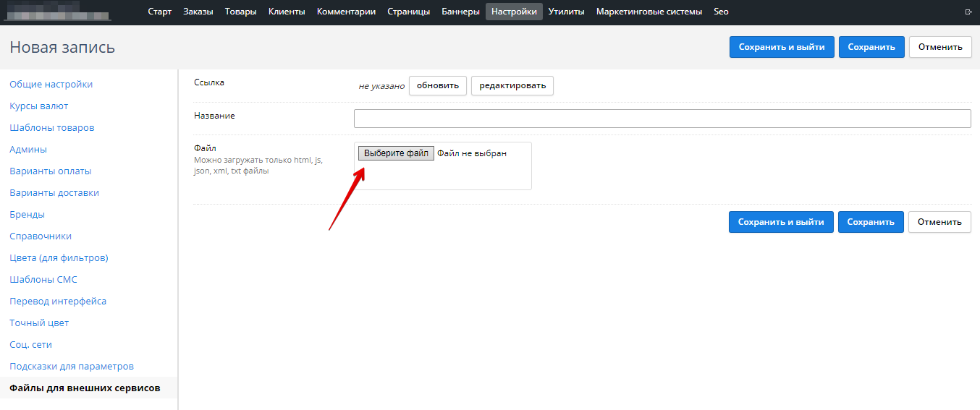This screenshot has height=410, width=980.
Task: Click the Название field label
Action: pyautogui.click(x=214, y=115)
